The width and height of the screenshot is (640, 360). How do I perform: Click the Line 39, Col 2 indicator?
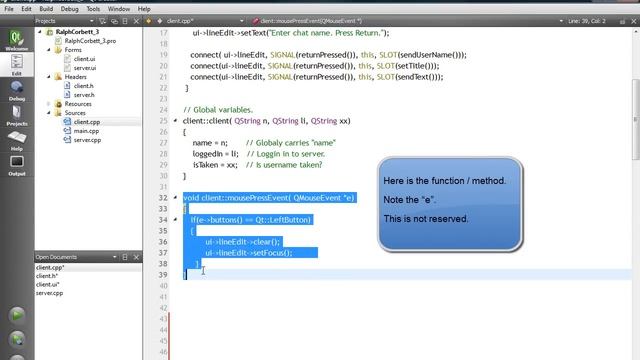[x=587, y=21]
